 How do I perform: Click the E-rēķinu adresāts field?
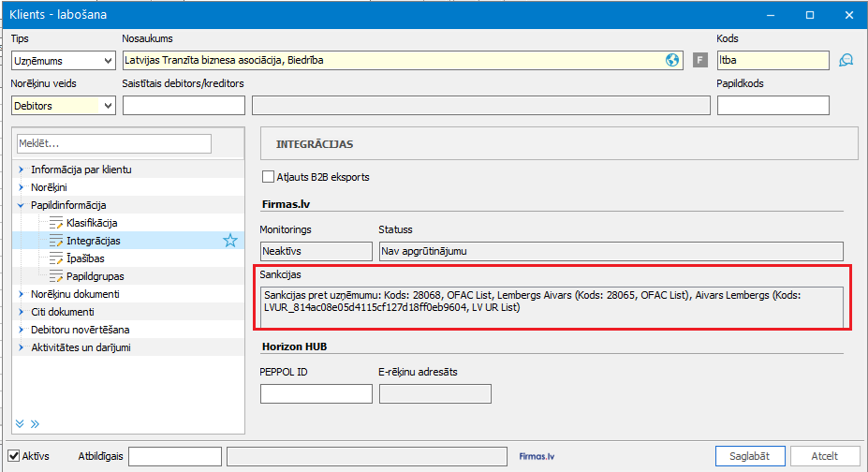pos(435,393)
